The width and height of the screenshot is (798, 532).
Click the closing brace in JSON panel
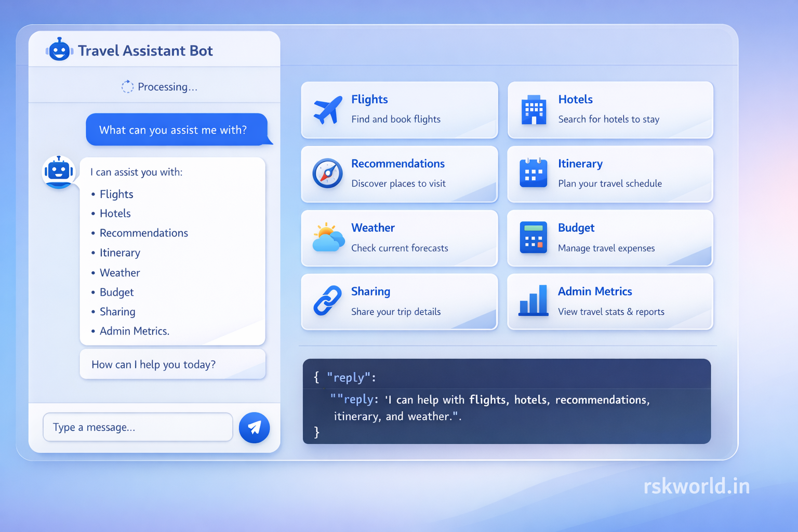coord(316,432)
